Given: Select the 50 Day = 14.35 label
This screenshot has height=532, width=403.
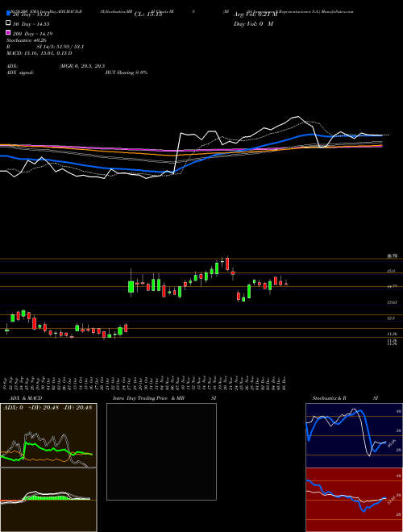Looking at the screenshot, I should (31, 24).
